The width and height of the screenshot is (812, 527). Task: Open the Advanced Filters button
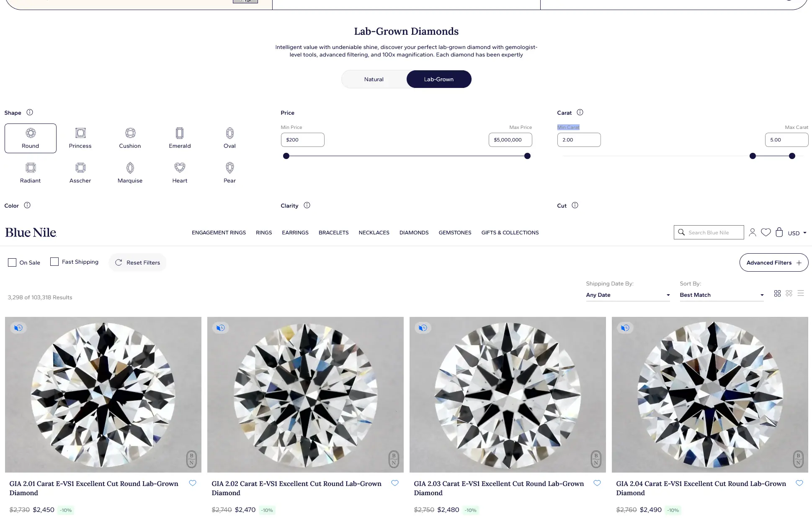coord(773,262)
